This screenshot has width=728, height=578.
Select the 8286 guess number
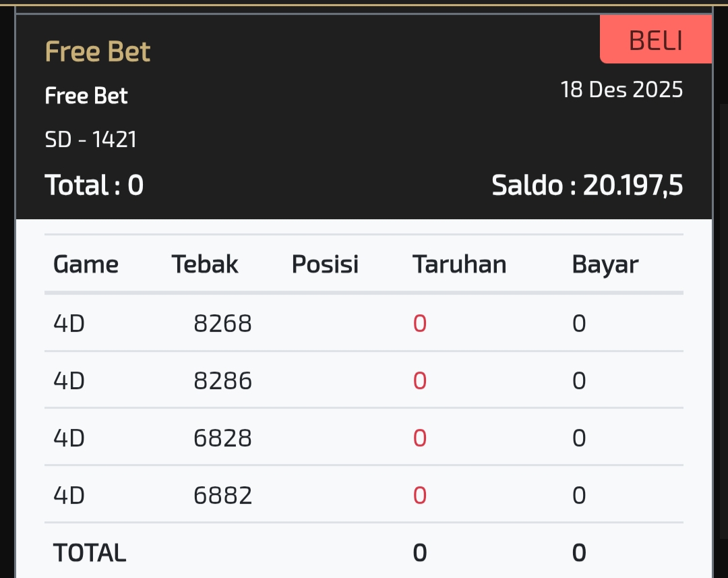click(x=222, y=381)
